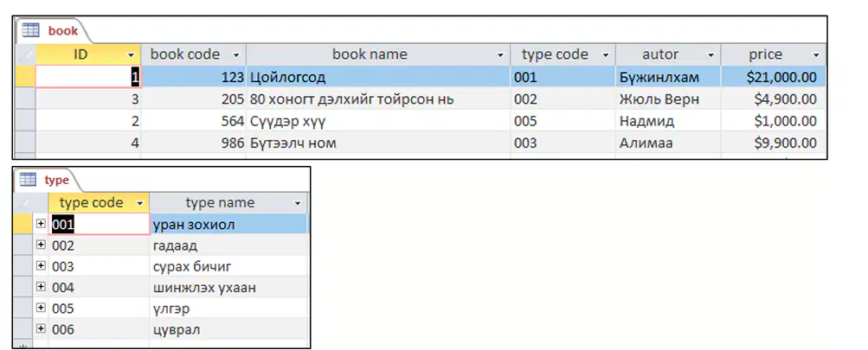Click the author cell Алимаа
Viewport: 868px width, 350px height.
click(x=668, y=143)
